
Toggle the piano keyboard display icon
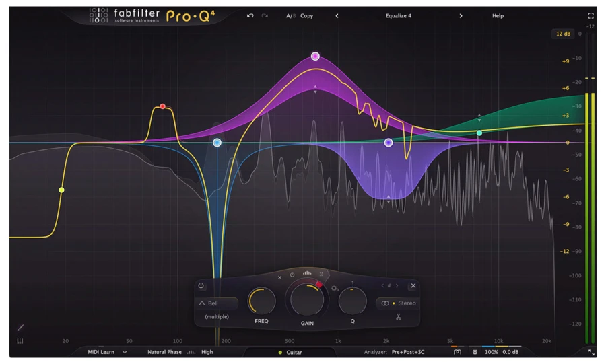pos(20,341)
